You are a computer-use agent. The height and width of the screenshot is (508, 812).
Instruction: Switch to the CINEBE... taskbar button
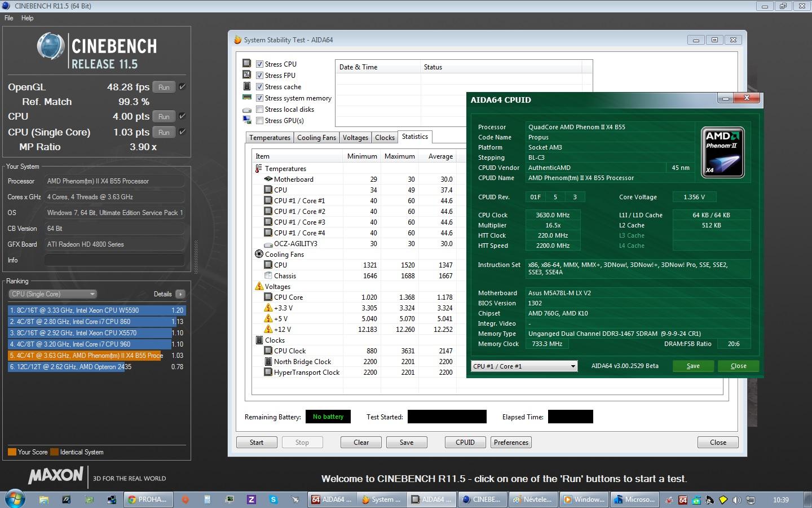pyautogui.click(x=482, y=500)
